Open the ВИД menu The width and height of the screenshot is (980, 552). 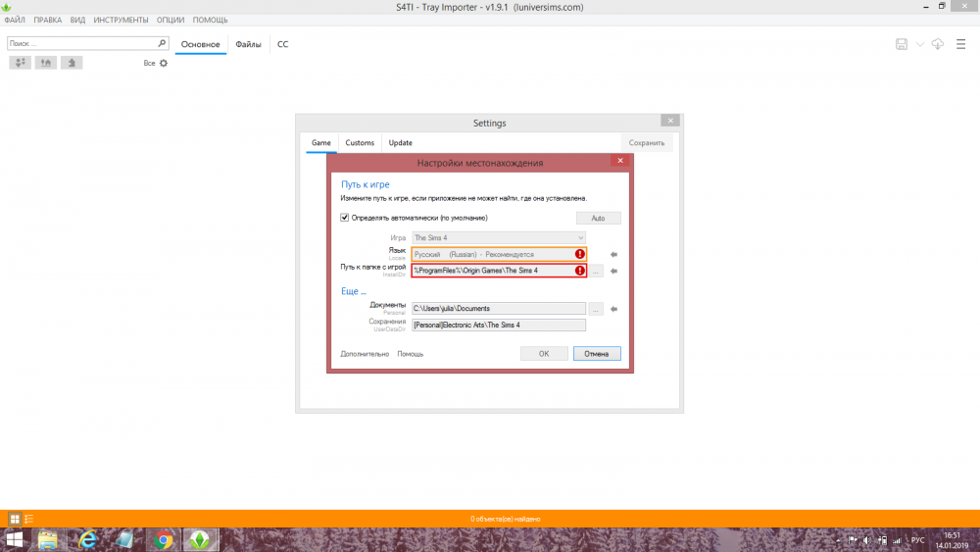click(77, 20)
